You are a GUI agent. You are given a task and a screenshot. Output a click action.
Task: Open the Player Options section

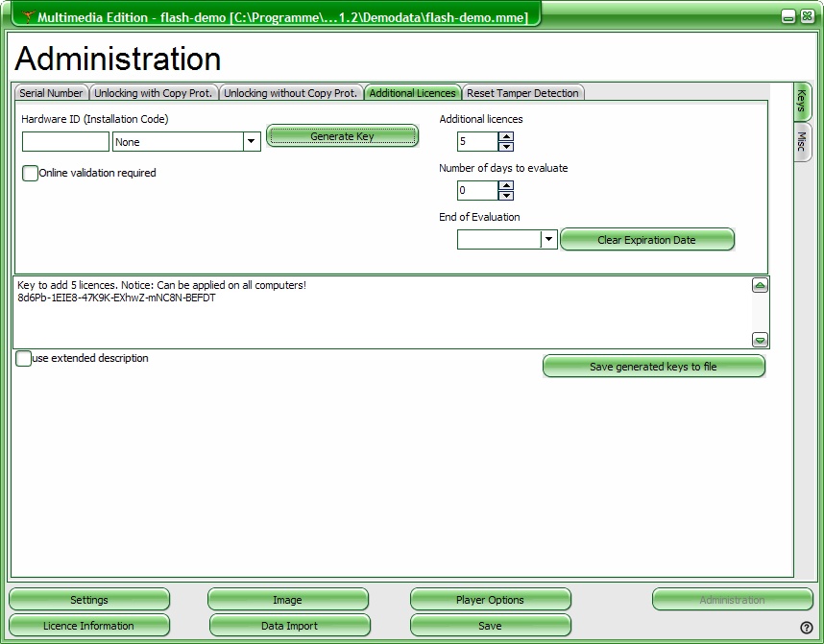tap(490, 600)
